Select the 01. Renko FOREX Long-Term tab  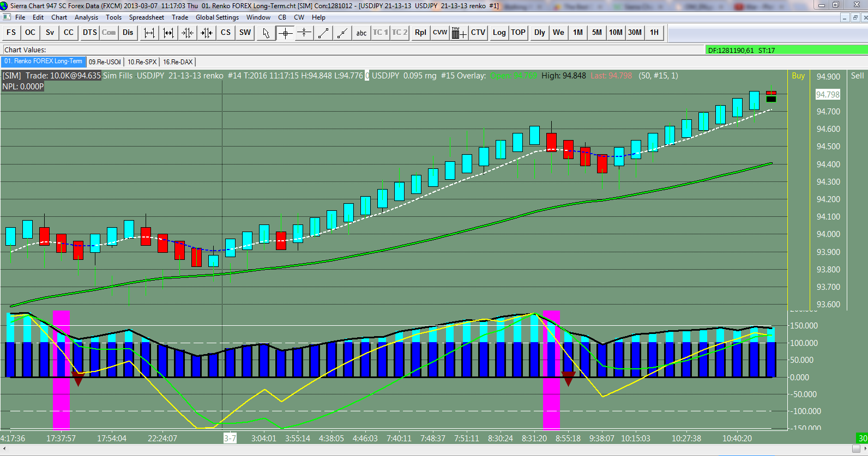[x=44, y=62]
